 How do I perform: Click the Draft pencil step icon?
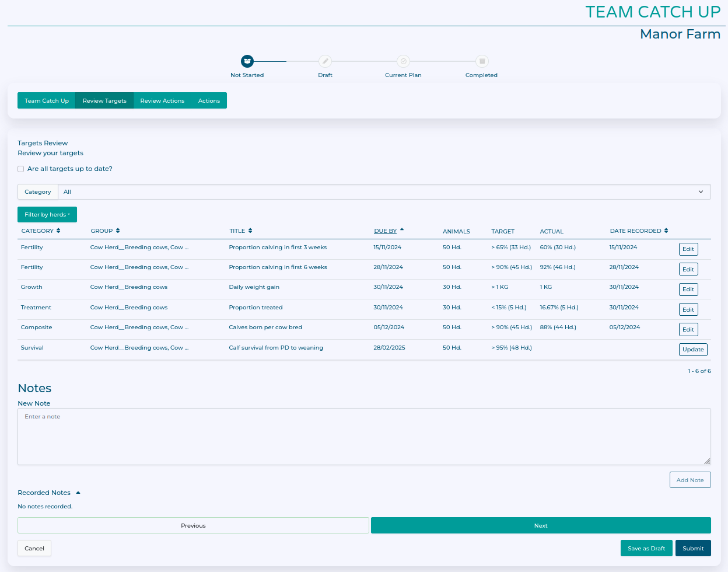pos(325,61)
